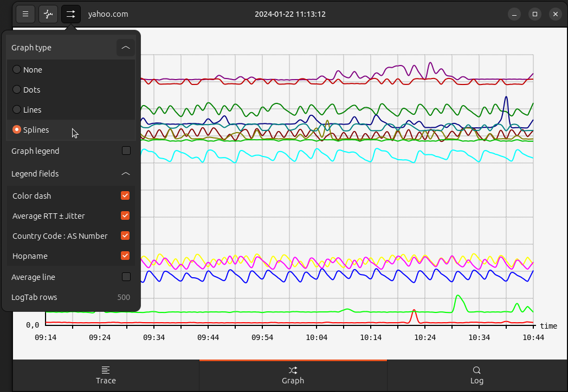The image size is (568, 392).
Task: Minimize the application window
Action: pyautogui.click(x=515, y=14)
